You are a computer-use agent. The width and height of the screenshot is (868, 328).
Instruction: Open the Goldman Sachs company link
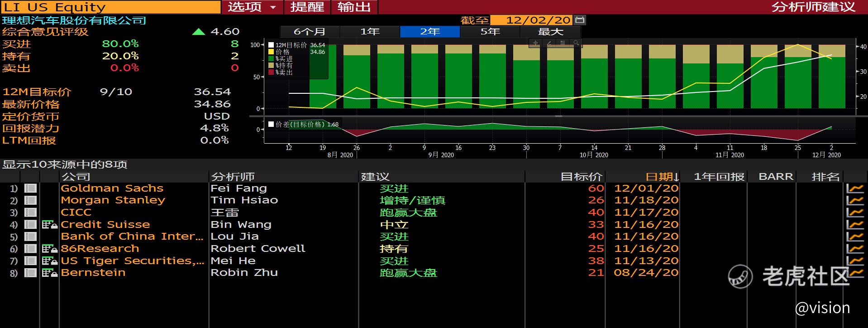112,188
